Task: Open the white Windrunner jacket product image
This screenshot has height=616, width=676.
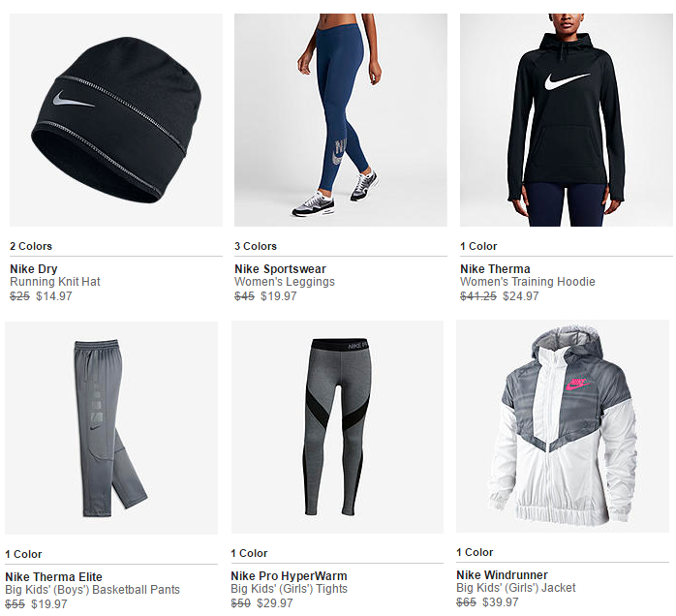Action: 563,426
